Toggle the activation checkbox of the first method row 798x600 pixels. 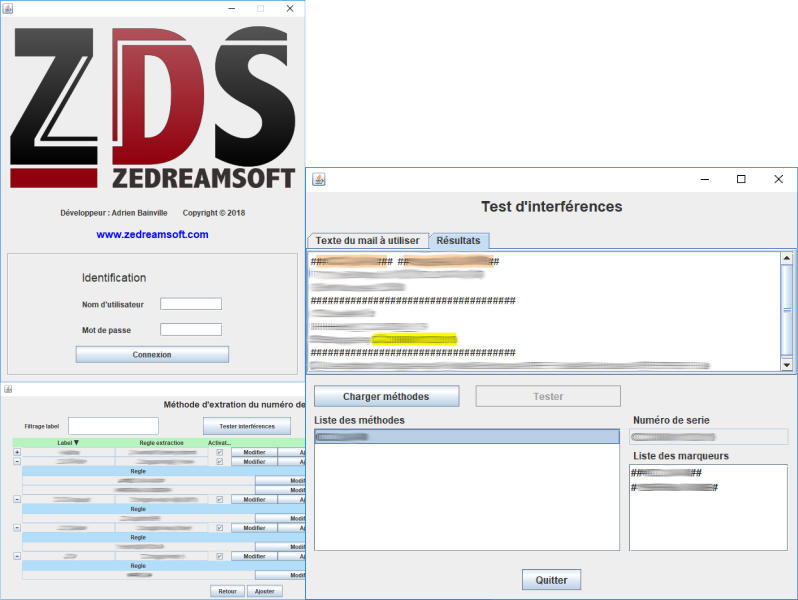pyautogui.click(x=219, y=452)
